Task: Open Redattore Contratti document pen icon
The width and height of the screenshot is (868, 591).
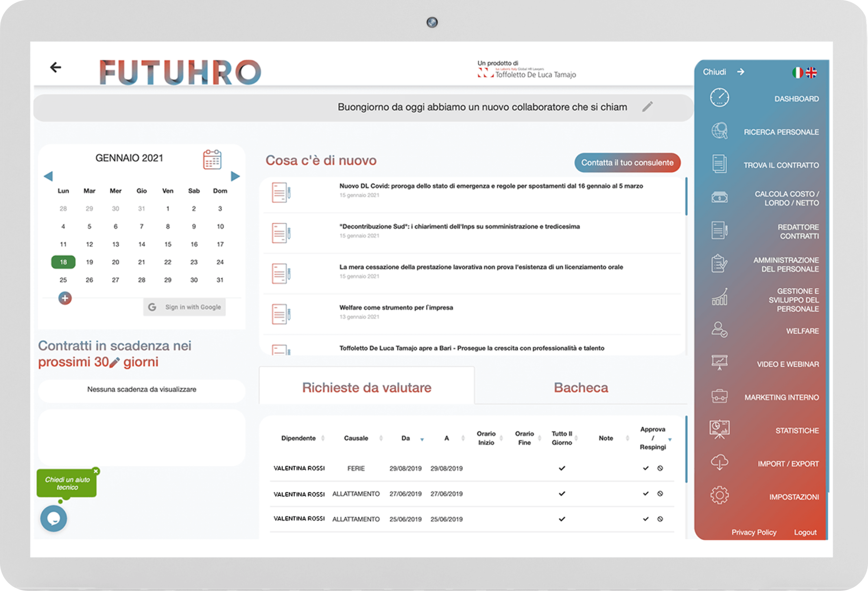Action: pos(720,230)
